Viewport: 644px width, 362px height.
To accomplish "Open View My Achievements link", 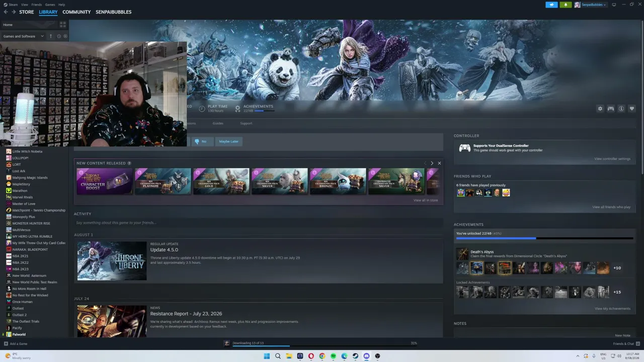I will point(612,309).
